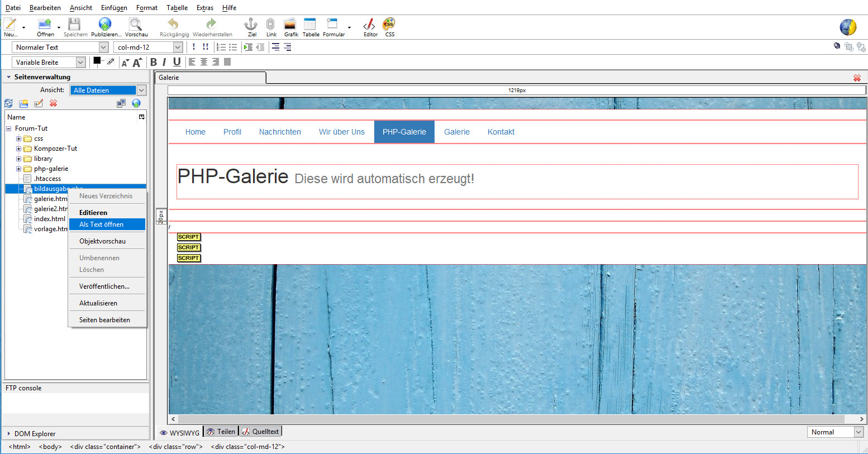Click the Rückgängig undo arrow
Viewport: 868px width, 454px height.
tap(174, 24)
